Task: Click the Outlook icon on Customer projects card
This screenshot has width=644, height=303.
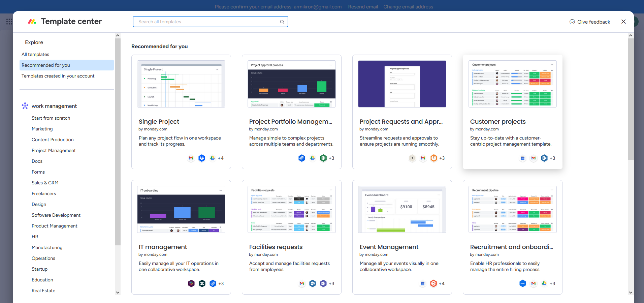Action: pyautogui.click(x=544, y=158)
